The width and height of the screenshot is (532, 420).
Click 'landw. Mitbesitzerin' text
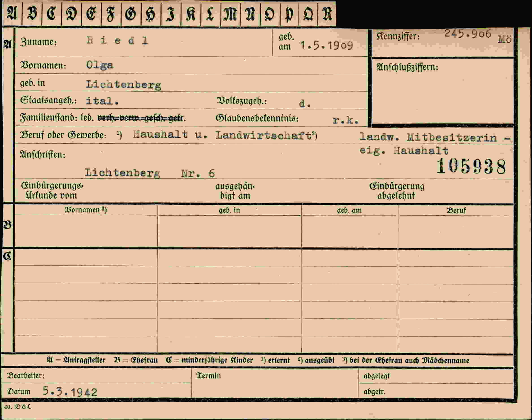click(x=428, y=138)
